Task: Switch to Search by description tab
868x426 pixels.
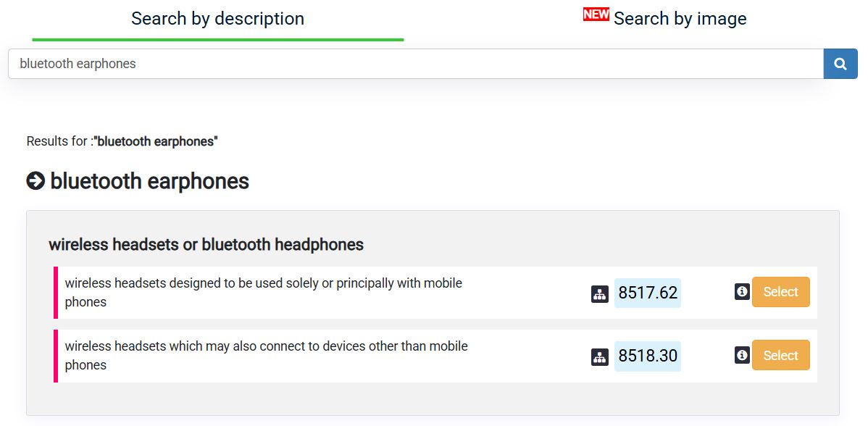Action: pyautogui.click(x=217, y=19)
